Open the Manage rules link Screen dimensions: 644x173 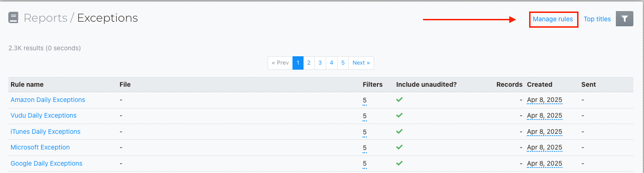(x=553, y=19)
